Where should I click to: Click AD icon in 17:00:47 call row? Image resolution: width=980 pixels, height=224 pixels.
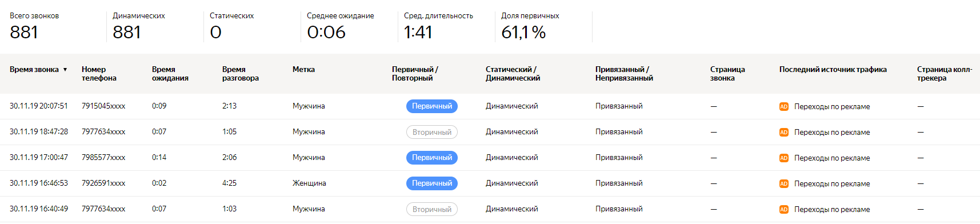point(783,158)
